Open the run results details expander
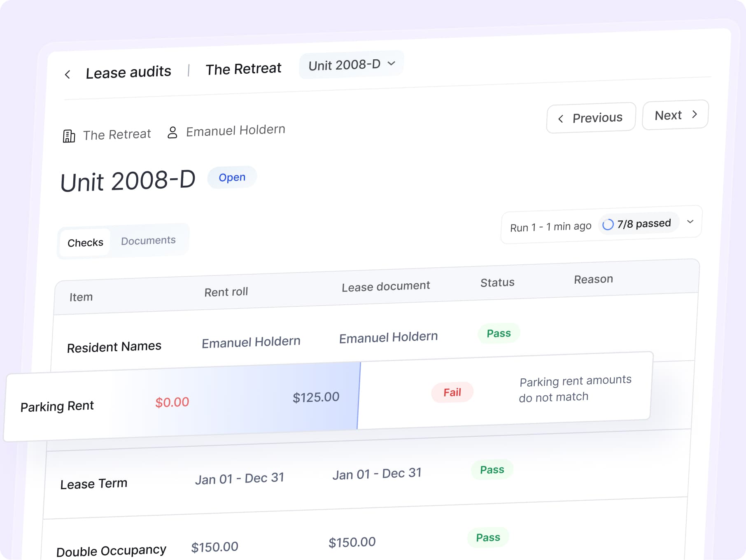746x560 pixels. 690,222
